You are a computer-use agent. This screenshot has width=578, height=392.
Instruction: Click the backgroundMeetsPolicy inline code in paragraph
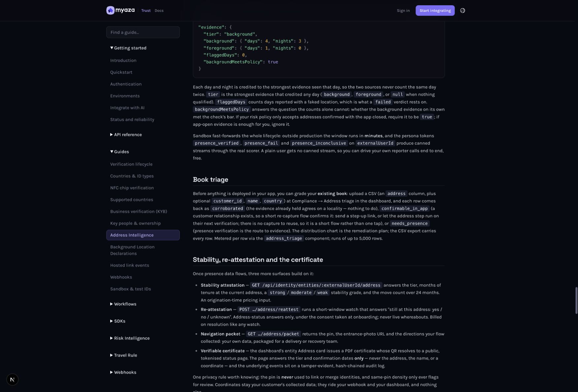(221, 110)
